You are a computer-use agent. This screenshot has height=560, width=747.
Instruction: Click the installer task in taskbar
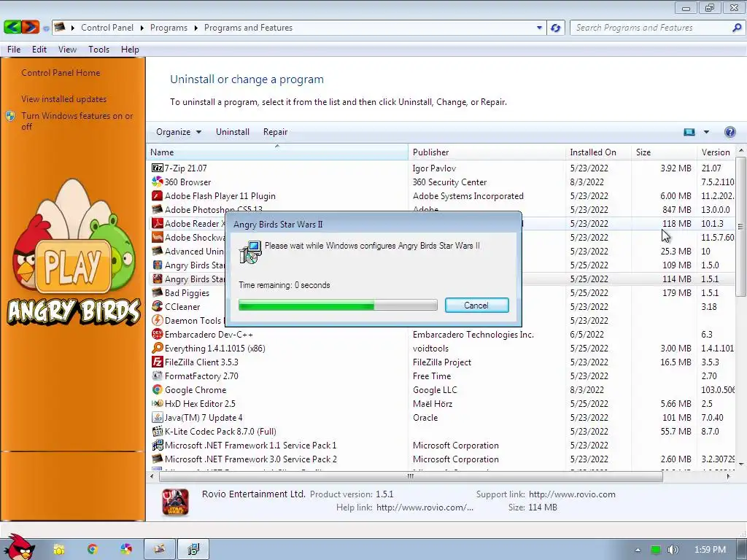(x=193, y=549)
